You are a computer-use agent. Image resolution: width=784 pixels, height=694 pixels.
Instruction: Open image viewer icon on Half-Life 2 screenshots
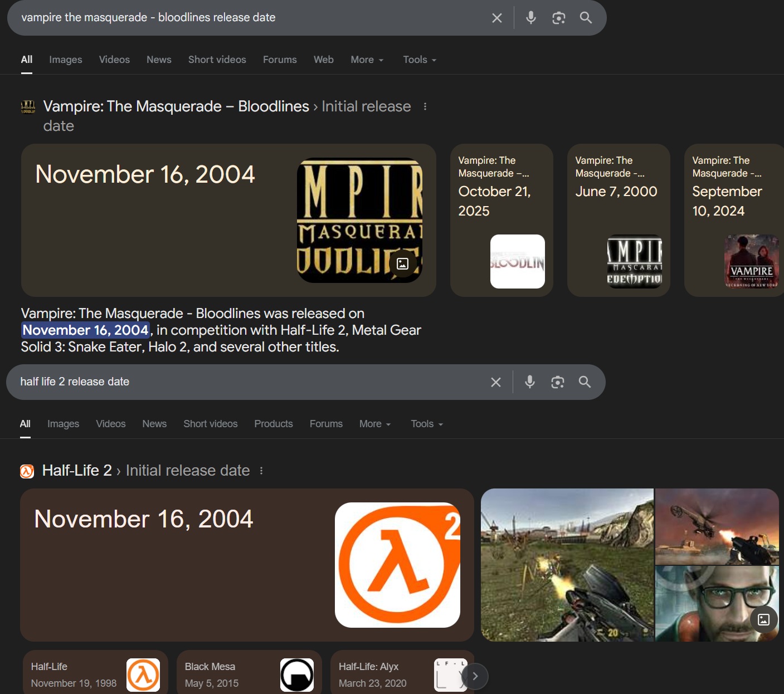(x=764, y=619)
